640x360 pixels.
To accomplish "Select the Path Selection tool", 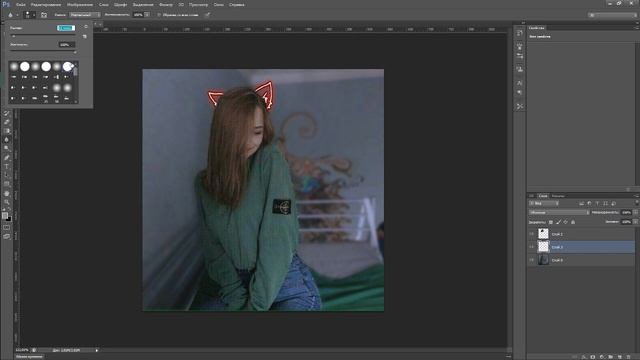I will pos(7,175).
